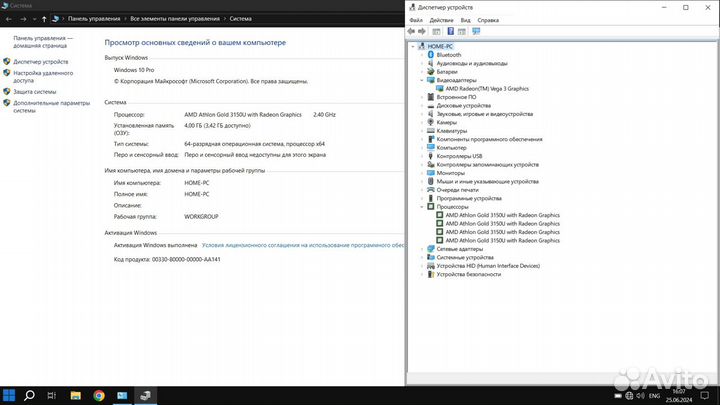Click Панель управления in the breadcrumb path
This screenshot has height=405, width=720.
[x=94, y=19]
